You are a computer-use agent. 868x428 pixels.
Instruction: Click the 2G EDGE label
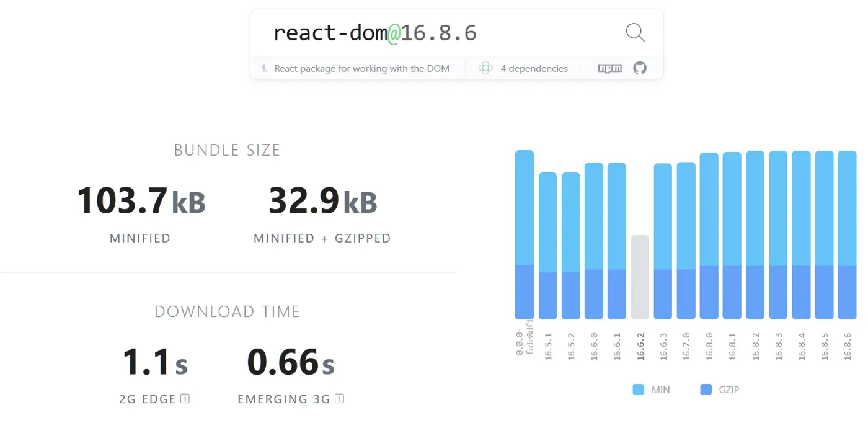(148, 399)
